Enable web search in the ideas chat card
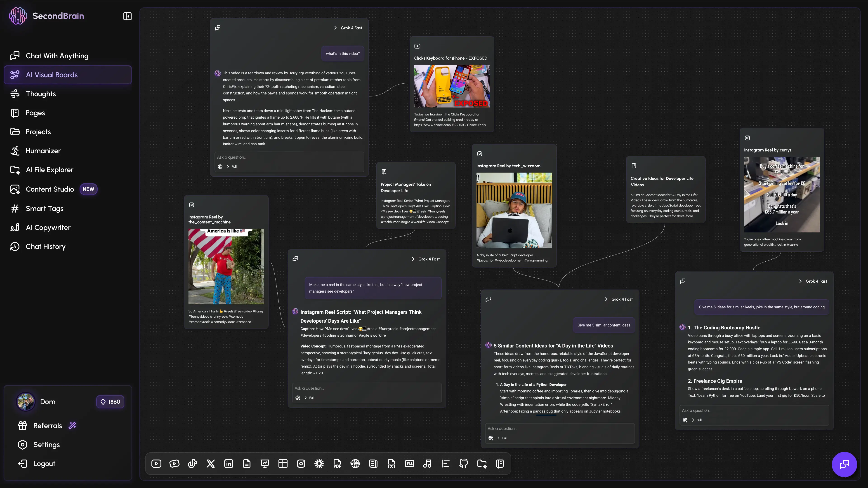Screen dimensions: 868x488 (x=491, y=438)
